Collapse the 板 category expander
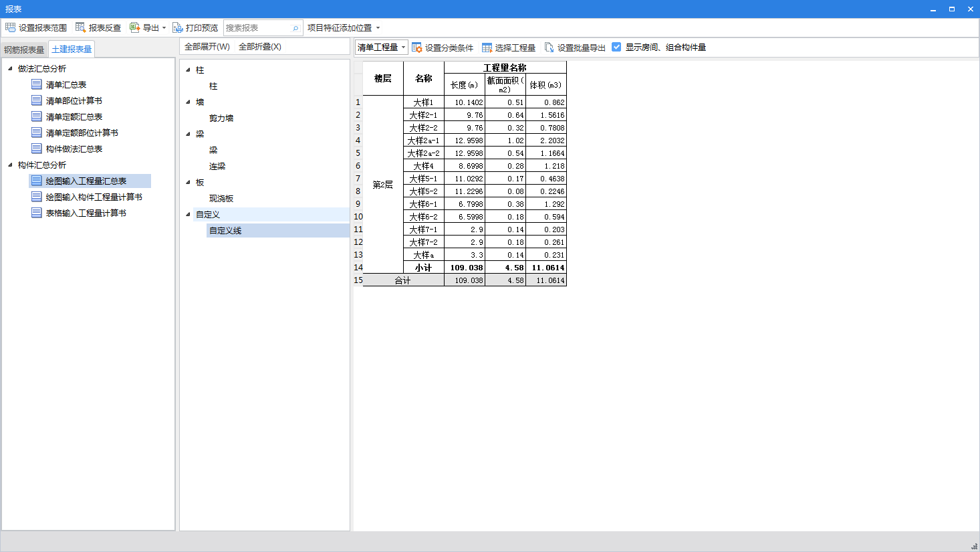Viewport: 980px width, 552px height. (188, 182)
